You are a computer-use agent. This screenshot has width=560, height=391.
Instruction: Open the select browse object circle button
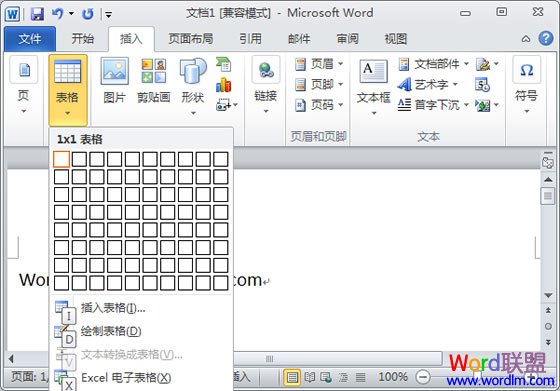click(548, 326)
